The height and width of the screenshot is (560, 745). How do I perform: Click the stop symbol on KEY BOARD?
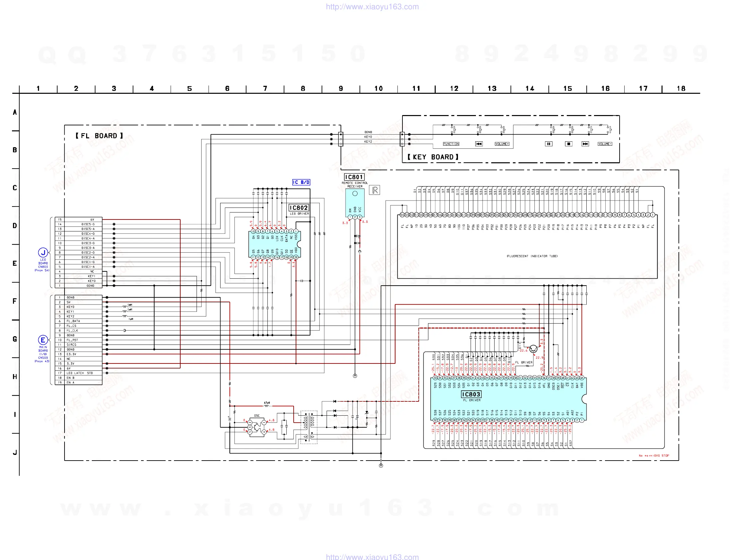coord(568,144)
